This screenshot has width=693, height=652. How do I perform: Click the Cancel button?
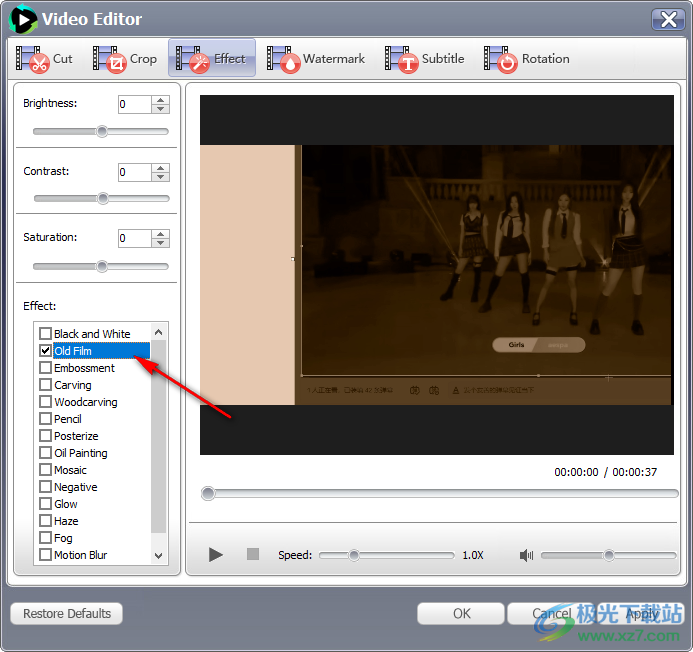(551, 614)
